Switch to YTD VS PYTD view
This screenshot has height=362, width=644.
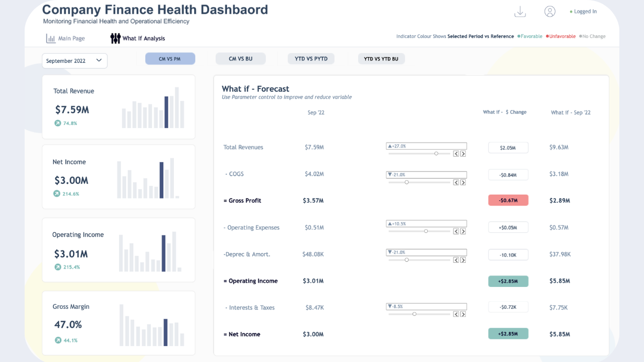(311, 58)
